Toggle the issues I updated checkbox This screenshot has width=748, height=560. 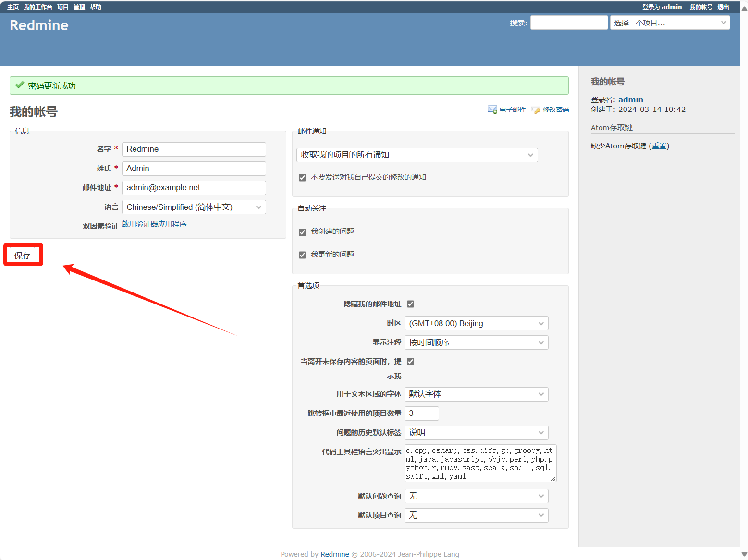tap(302, 255)
